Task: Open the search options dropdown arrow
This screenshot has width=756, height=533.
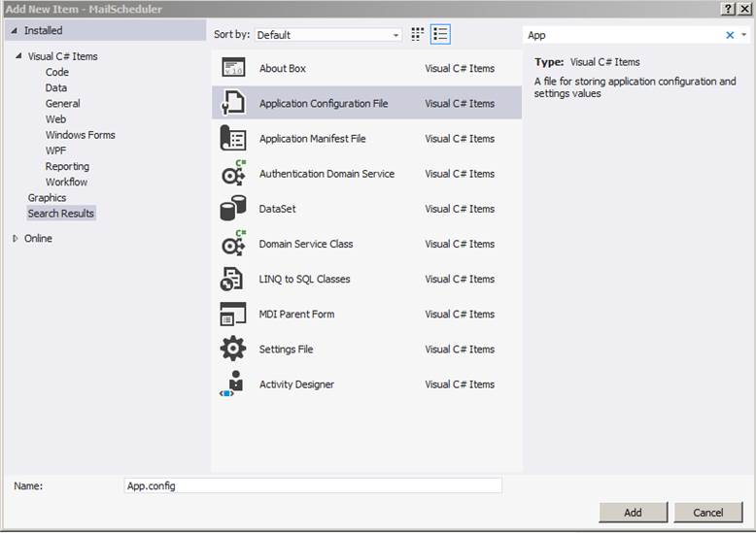Action: coord(744,34)
